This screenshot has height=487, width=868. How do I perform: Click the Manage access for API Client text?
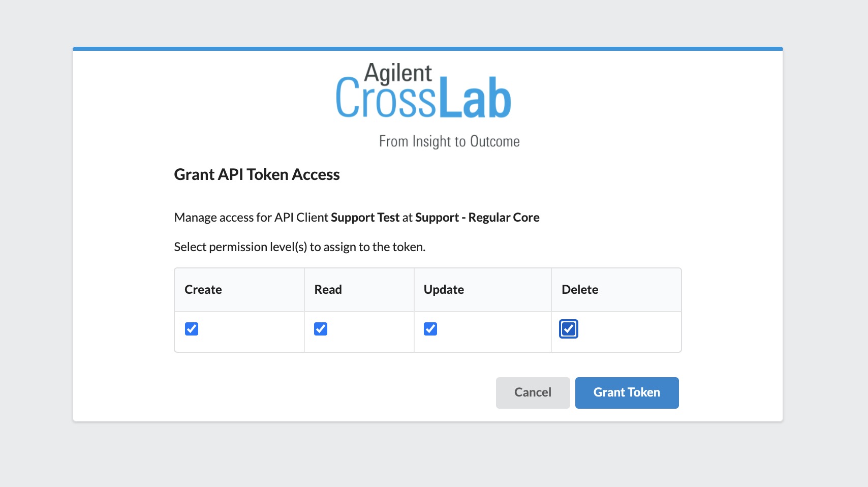click(x=251, y=218)
